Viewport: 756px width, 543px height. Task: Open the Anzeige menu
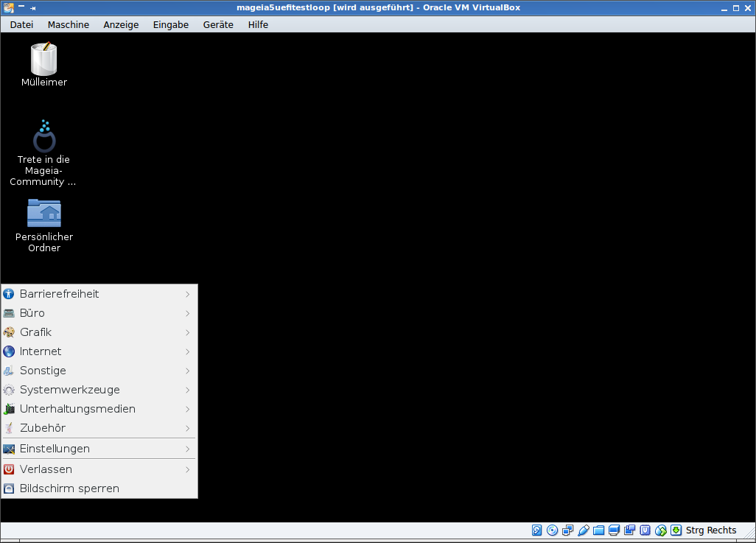point(121,24)
